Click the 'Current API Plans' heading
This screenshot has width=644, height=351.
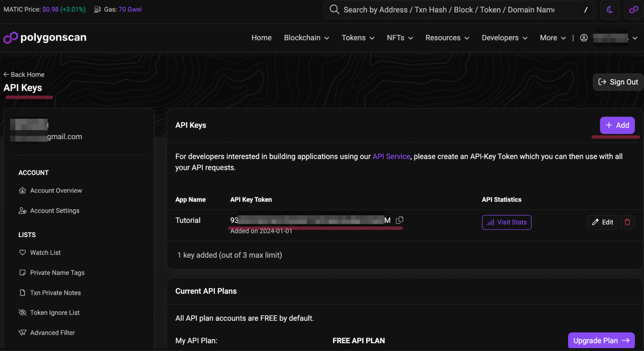click(206, 291)
